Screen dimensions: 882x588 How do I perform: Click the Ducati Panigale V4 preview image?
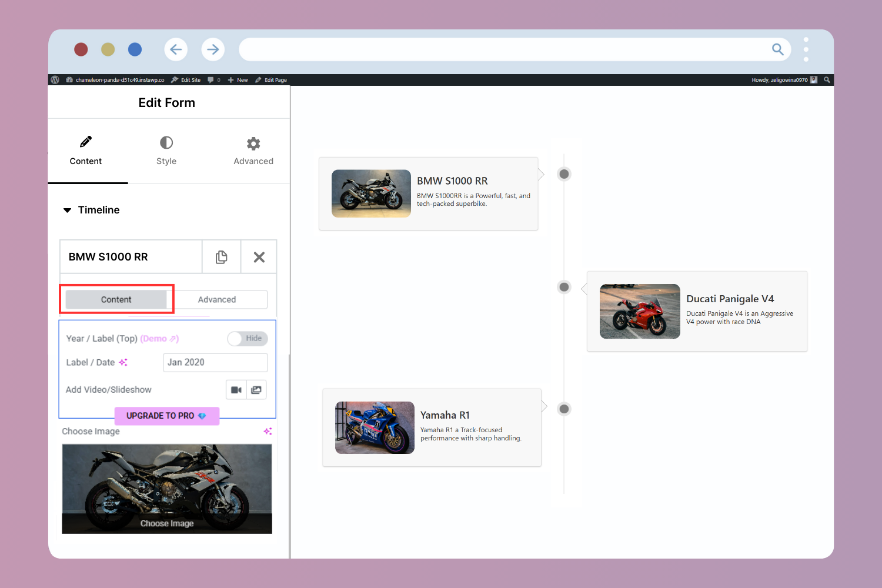pos(640,311)
